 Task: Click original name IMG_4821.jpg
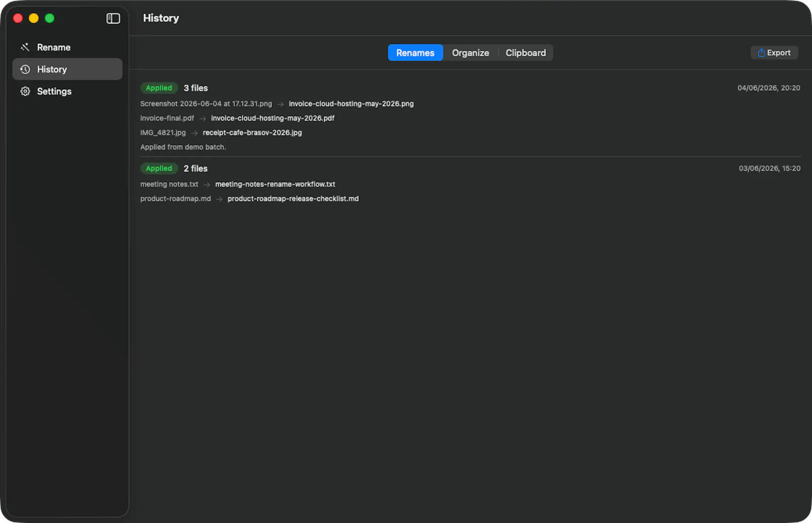(x=163, y=132)
